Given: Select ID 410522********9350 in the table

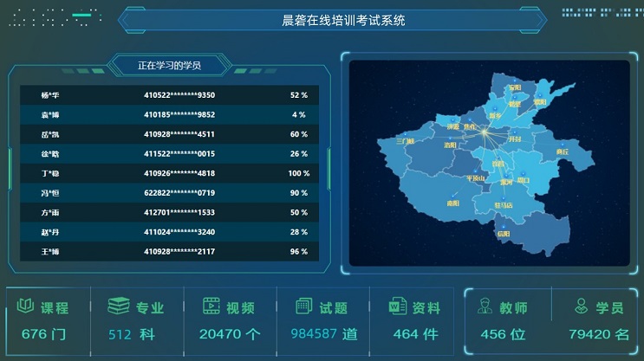Looking at the screenshot, I should coord(179,95).
